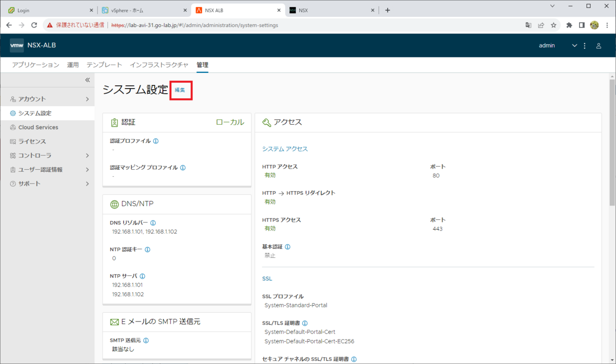The height and width of the screenshot is (364, 616).
Task: Click System-Standard-Portal profile text
Action: 296,305
